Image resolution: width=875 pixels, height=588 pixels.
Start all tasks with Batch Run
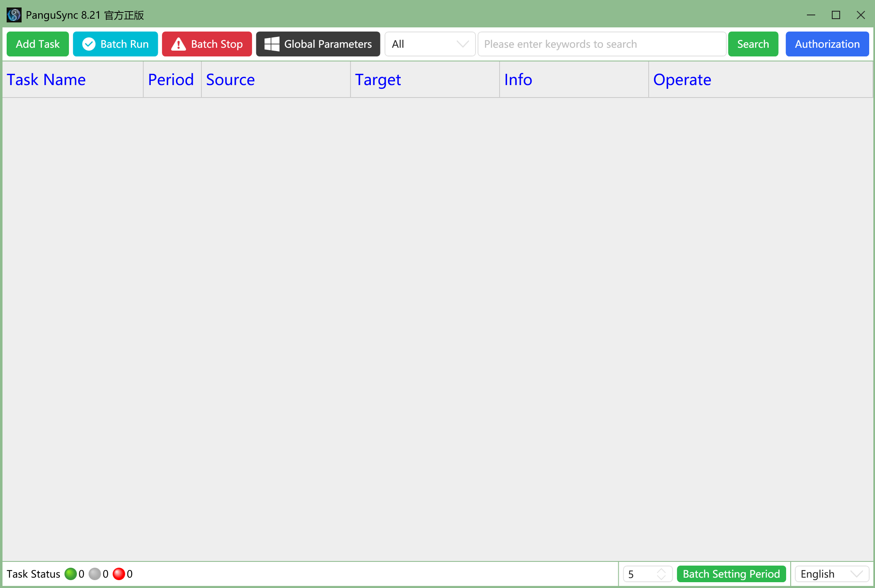[x=115, y=44]
